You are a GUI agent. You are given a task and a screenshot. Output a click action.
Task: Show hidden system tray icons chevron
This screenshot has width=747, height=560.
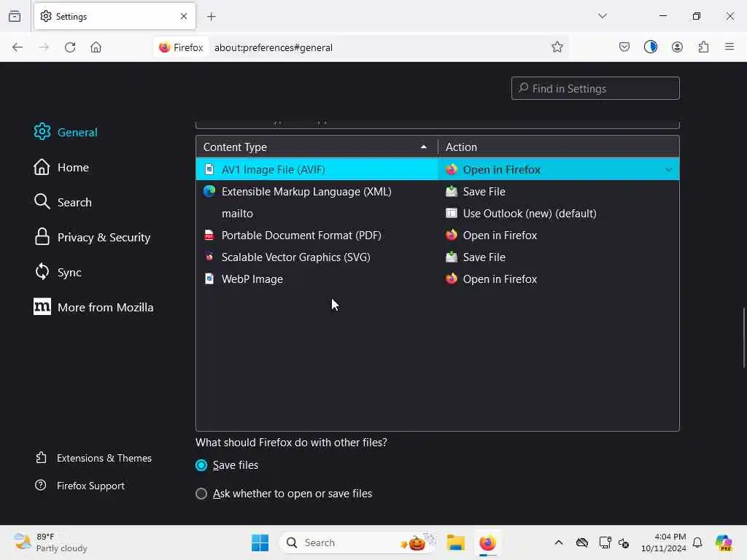click(x=558, y=542)
